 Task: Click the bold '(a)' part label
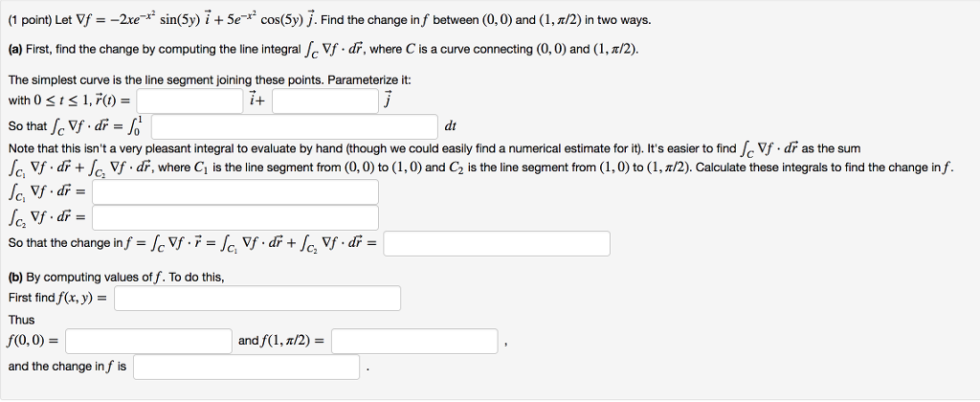click(x=16, y=49)
